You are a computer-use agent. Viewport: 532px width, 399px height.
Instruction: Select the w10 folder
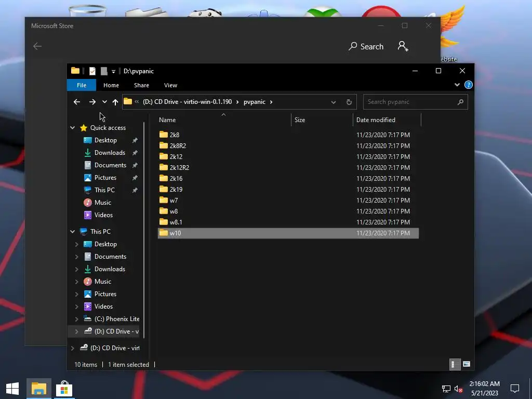(x=288, y=233)
